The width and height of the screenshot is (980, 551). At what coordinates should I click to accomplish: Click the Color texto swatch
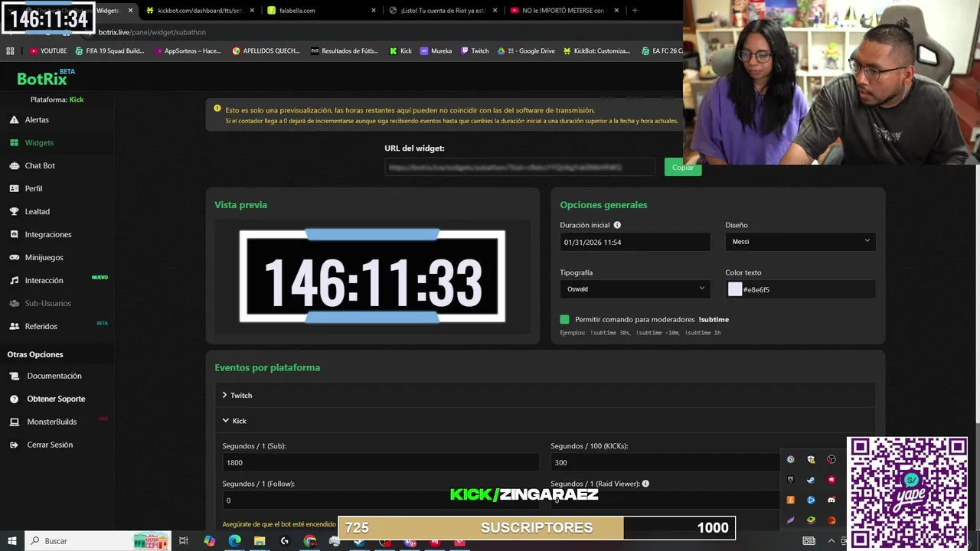coord(735,289)
